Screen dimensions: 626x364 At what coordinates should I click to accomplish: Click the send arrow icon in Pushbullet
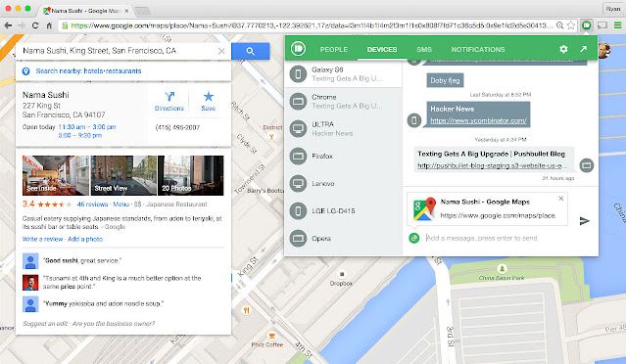coord(585,220)
